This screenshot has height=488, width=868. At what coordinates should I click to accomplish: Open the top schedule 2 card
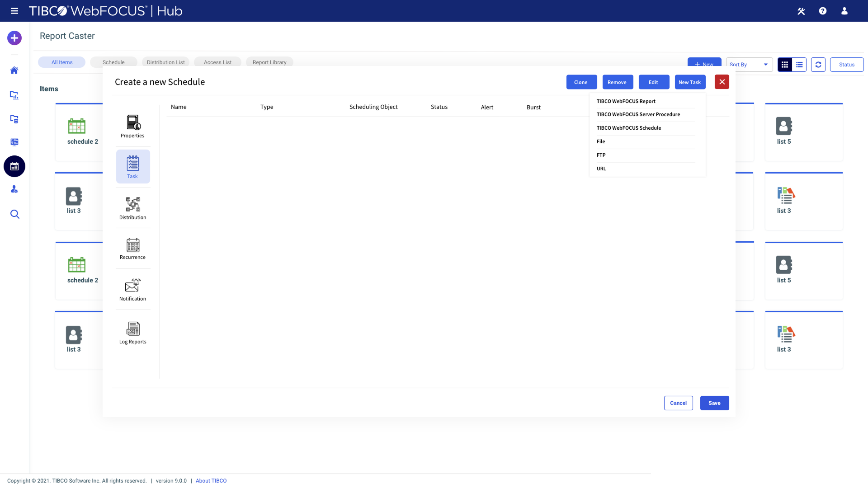(80, 132)
